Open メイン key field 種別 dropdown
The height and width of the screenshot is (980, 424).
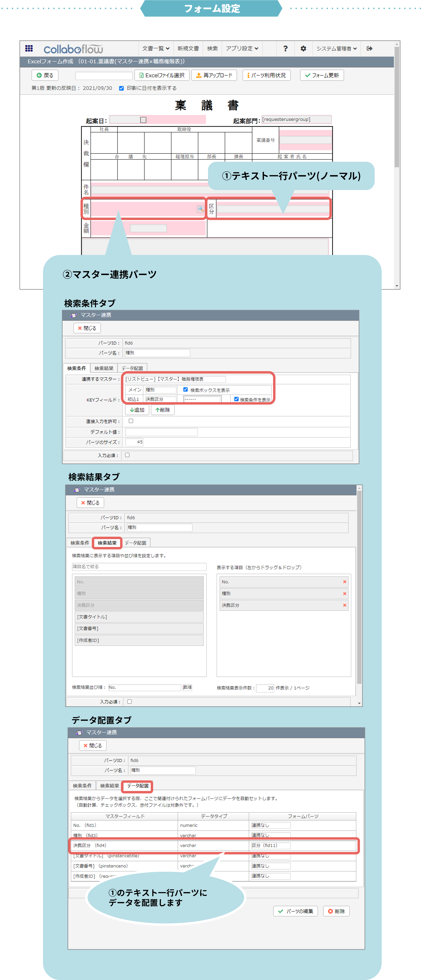pyautogui.click(x=161, y=390)
